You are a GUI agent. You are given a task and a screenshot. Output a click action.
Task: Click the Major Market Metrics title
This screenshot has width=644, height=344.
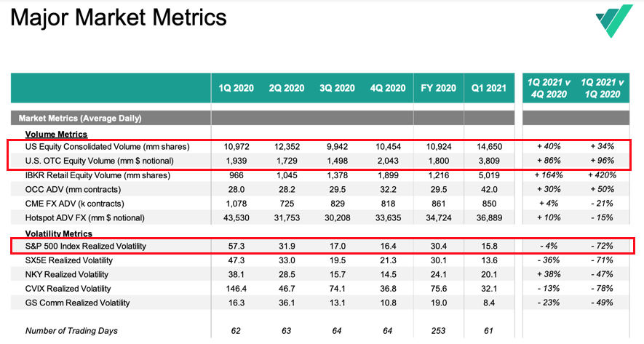(119, 17)
